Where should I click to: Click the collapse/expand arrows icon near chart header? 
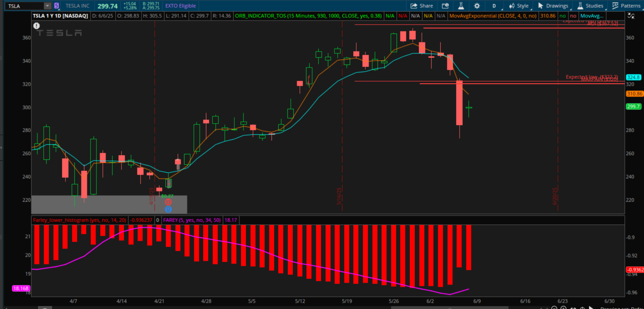click(631, 16)
